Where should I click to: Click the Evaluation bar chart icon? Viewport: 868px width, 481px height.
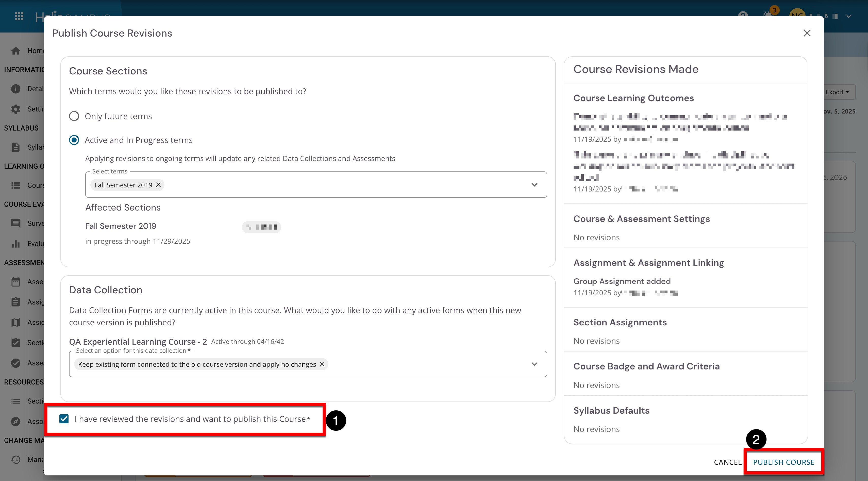click(15, 244)
